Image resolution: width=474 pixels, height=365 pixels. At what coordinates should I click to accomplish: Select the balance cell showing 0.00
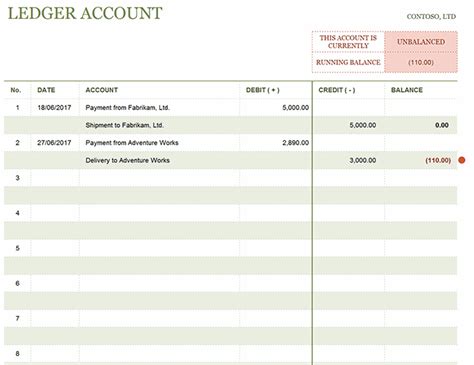421,125
